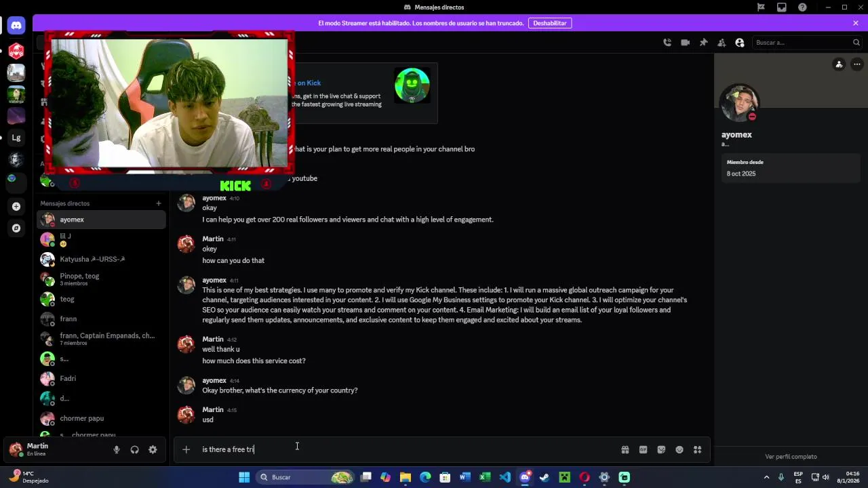The width and height of the screenshot is (868, 488).
Task: Click Martin username on the 4:15 message
Action: point(213,409)
